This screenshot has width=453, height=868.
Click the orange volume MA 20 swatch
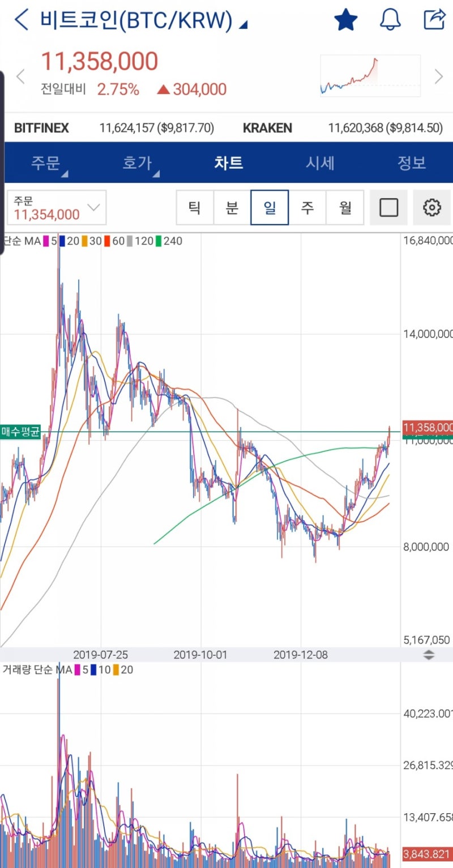116,670
